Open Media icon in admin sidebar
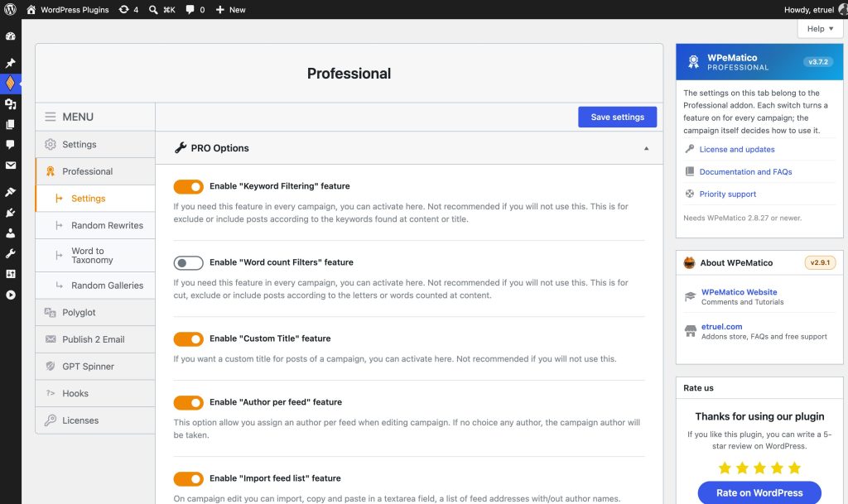This screenshot has height=504, width=848. pyautogui.click(x=10, y=103)
